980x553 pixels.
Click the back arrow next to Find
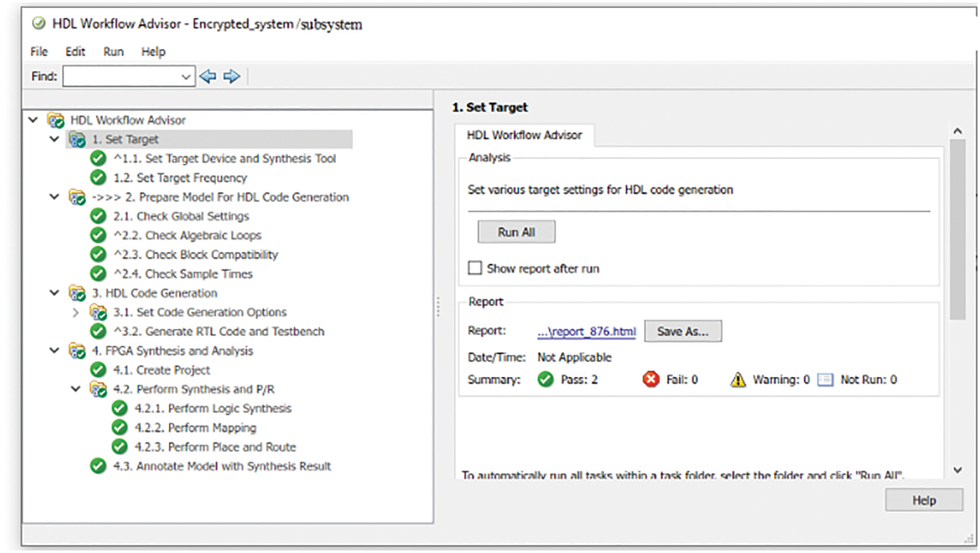point(208,76)
